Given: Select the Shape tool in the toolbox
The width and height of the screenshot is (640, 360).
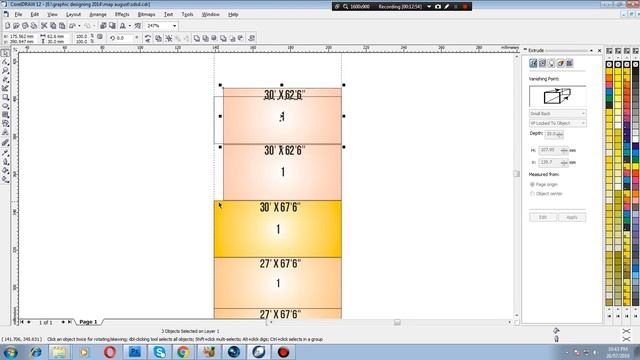Looking at the screenshot, I should coord(5,62).
